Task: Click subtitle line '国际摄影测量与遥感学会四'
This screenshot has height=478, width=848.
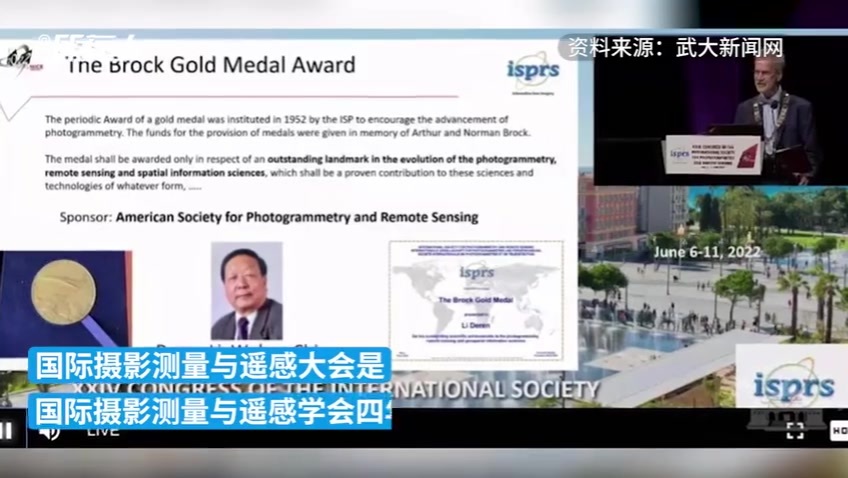Action: 210,411
